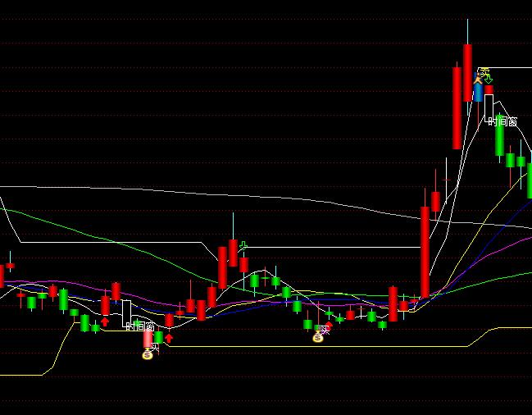This screenshot has height=415, width=532.
Task: Click the money bag icon beside the 买 label
Action: point(148,354)
